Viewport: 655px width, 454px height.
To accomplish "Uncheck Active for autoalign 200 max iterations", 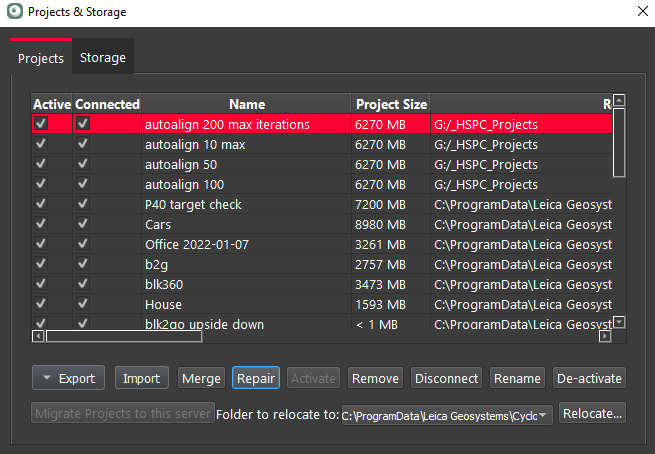I will pos(41,124).
